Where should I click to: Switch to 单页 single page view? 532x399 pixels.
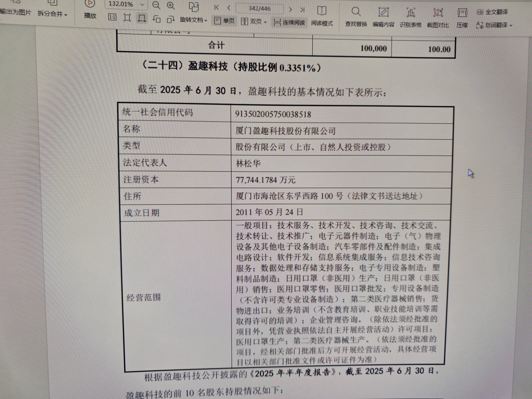225,21
